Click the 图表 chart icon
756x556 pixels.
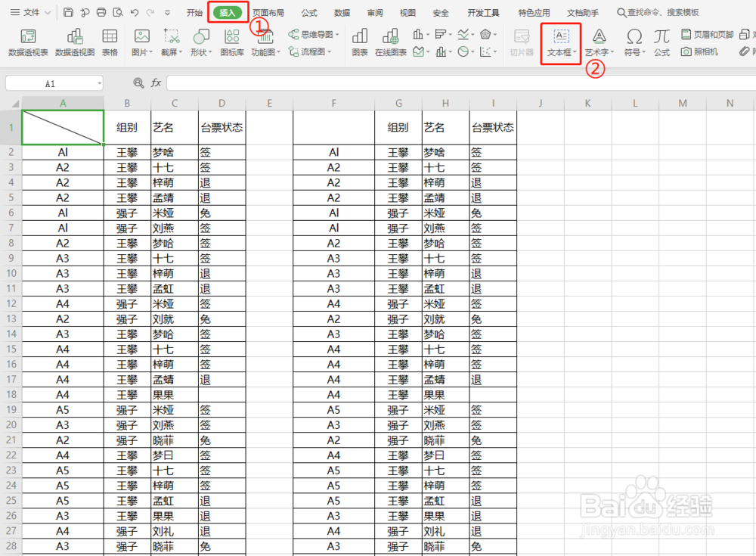coord(360,42)
